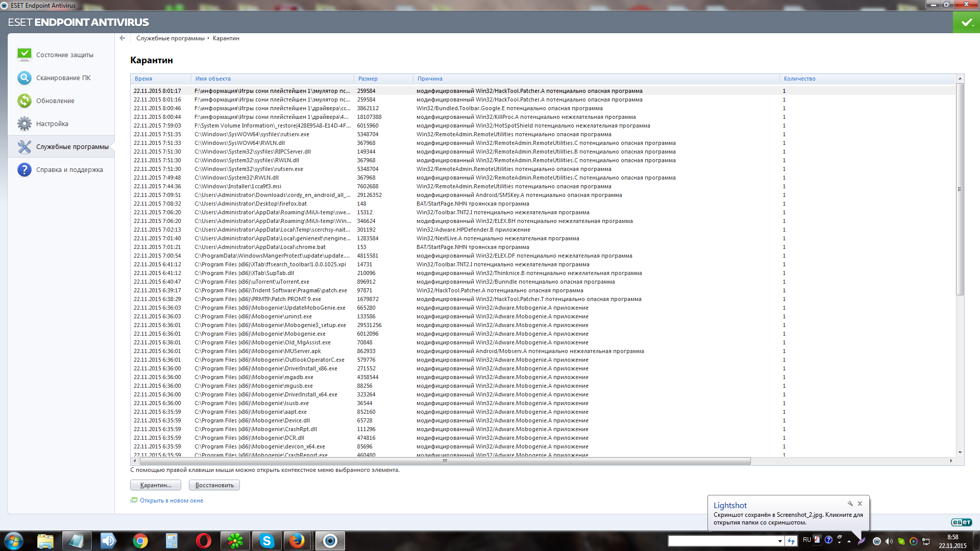Click the vertical scrollbar thumb
980x551 pixels.
(x=960, y=189)
